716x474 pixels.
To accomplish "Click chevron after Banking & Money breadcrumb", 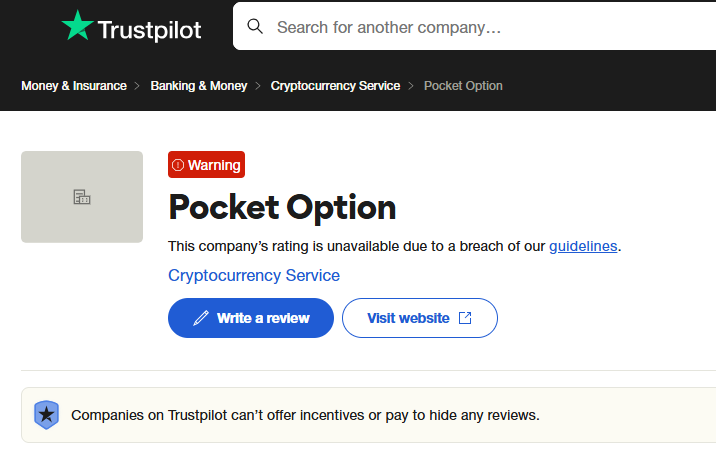I will tap(258, 86).
